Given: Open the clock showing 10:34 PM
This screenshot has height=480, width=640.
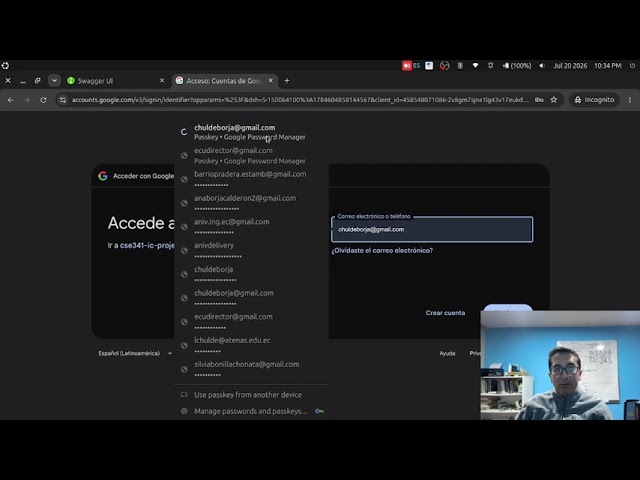Looking at the screenshot, I should click(608, 65).
